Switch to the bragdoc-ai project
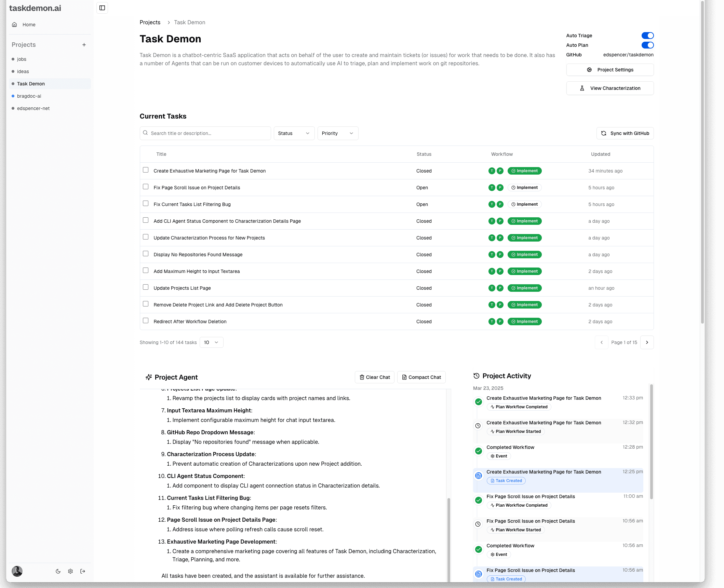Image resolution: width=724 pixels, height=588 pixels. coord(29,96)
